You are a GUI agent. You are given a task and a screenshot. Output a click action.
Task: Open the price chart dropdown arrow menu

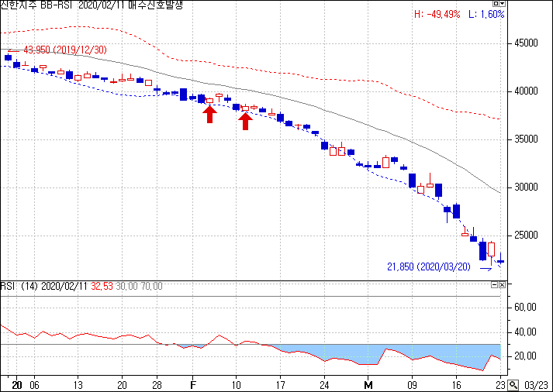coord(503,4)
